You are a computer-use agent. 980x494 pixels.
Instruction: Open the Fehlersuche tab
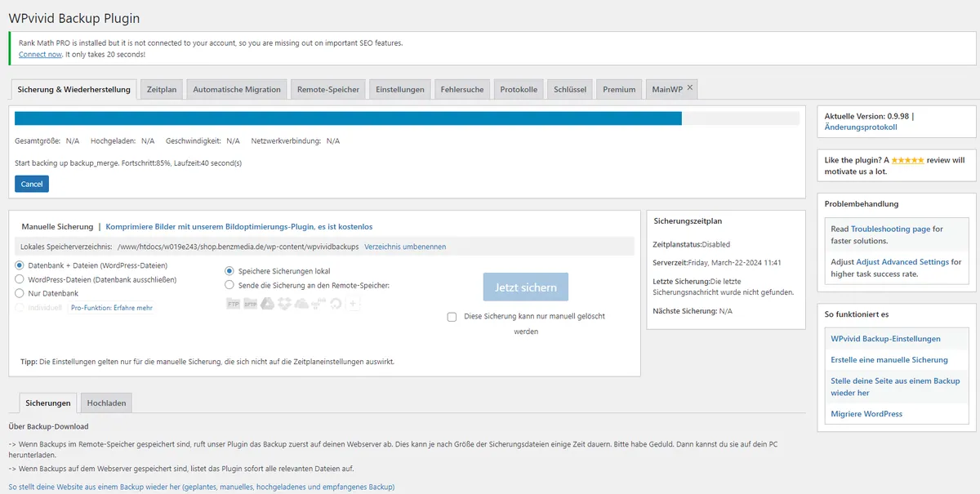(x=462, y=90)
